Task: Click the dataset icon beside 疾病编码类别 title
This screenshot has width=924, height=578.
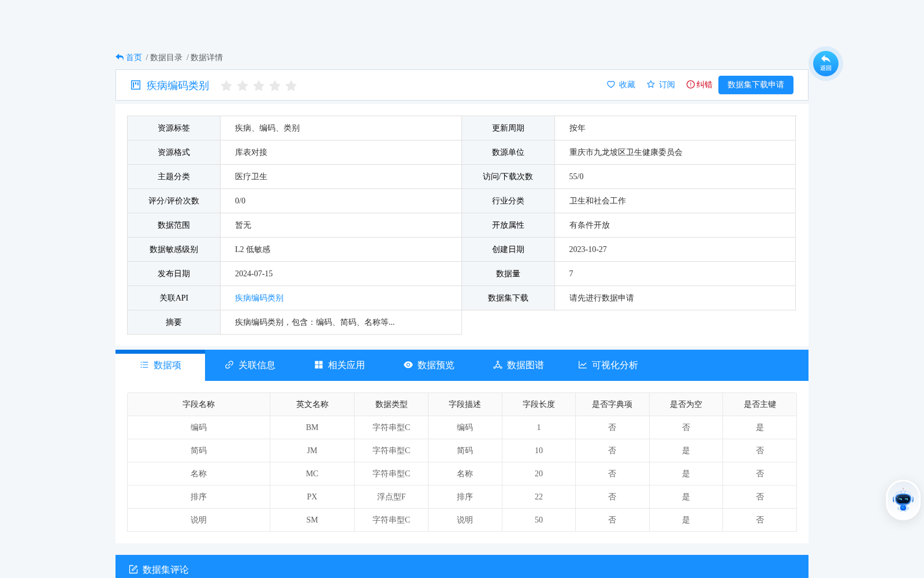Action: [x=136, y=85]
